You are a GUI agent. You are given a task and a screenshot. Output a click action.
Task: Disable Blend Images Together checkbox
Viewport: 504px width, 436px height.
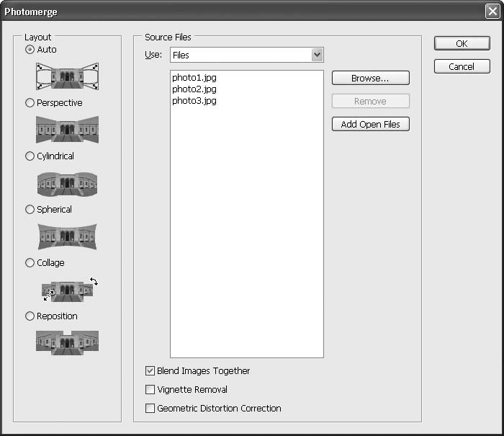pyautogui.click(x=150, y=371)
